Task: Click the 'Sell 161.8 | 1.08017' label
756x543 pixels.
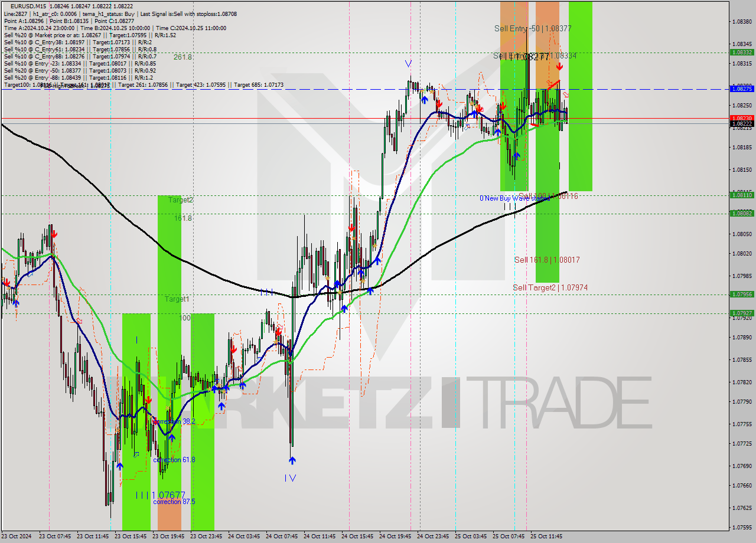Action: click(x=546, y=260)
